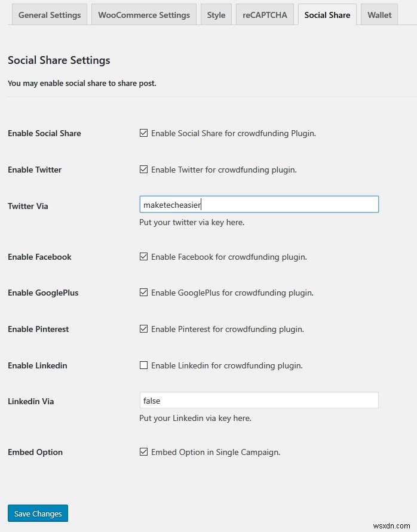This screenshot has height=532, width=417.
Task: Click inside the Linkedin Via input box
Action: click(x=259, y=400)
